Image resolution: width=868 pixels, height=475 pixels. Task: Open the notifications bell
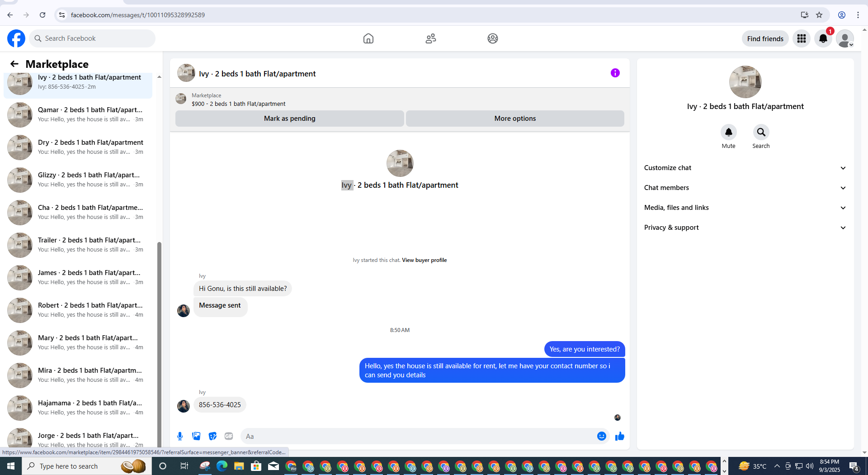coord(823,38)
